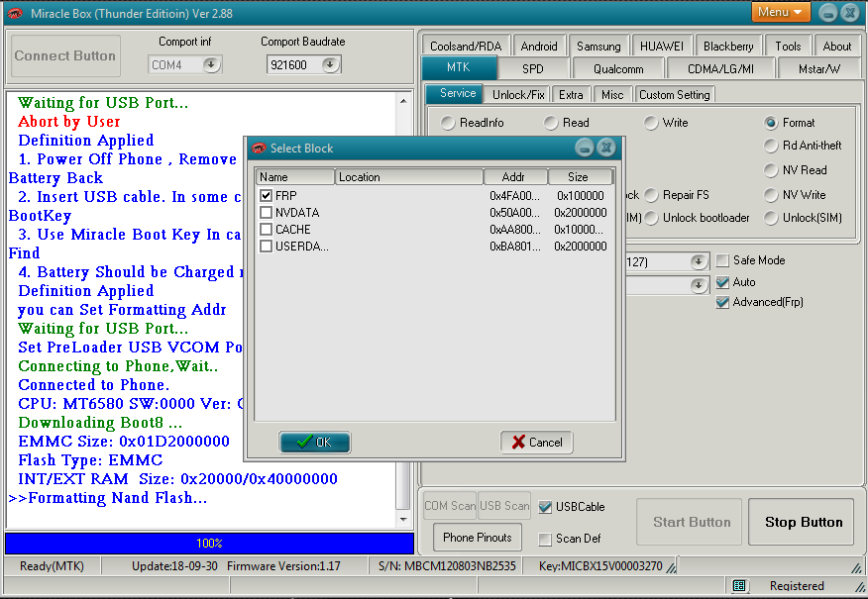The image size is (868, 599).
Task: Click the Miracle Box app logo icon
Action: pos(15,13)
